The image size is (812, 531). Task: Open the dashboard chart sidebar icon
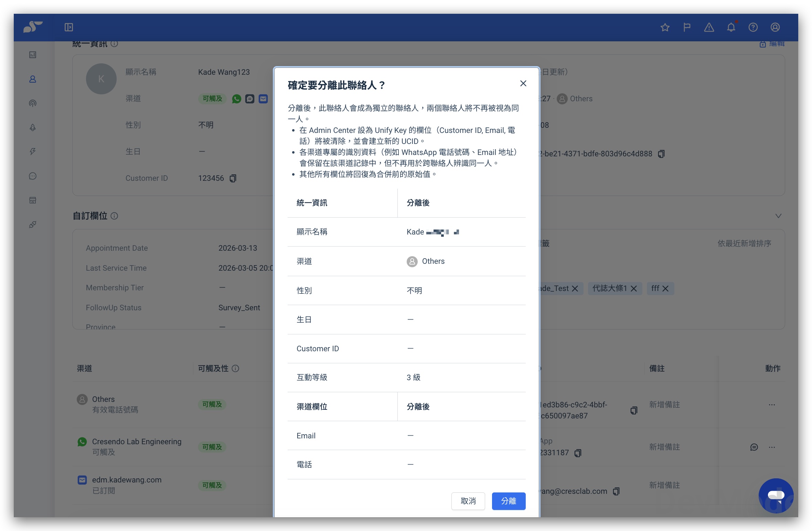(x=33, y=55)
